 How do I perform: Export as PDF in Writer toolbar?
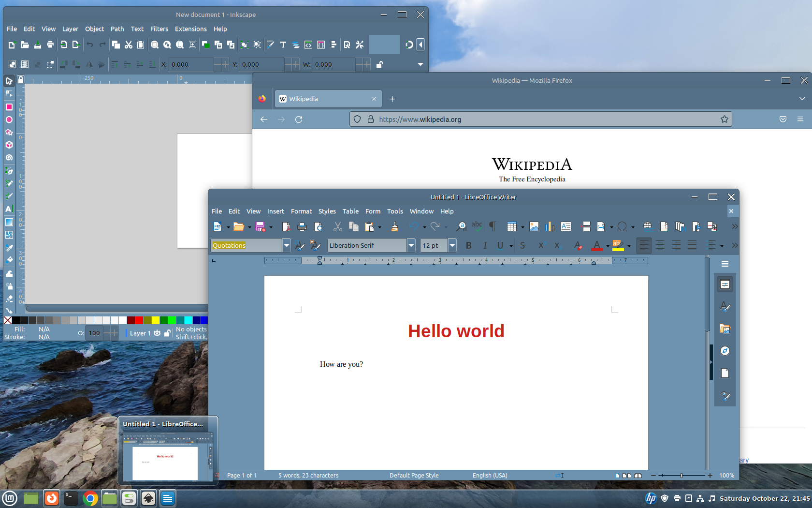point(286,226)
